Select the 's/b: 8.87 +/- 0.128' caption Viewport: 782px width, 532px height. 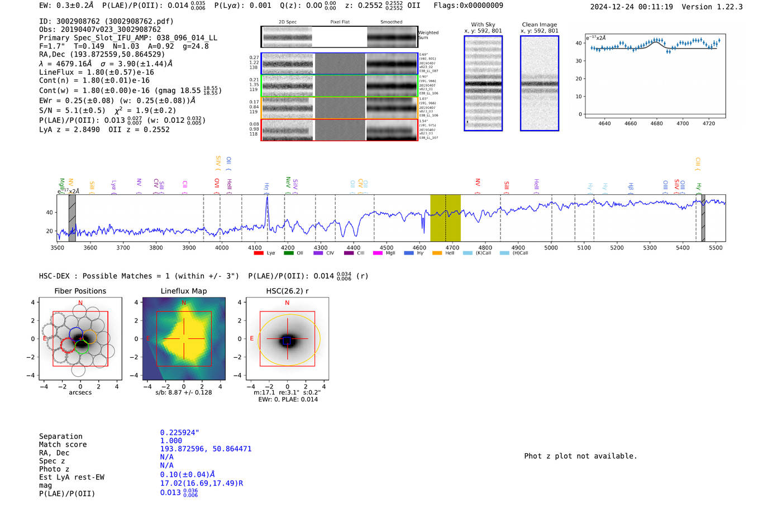(184, 392)
